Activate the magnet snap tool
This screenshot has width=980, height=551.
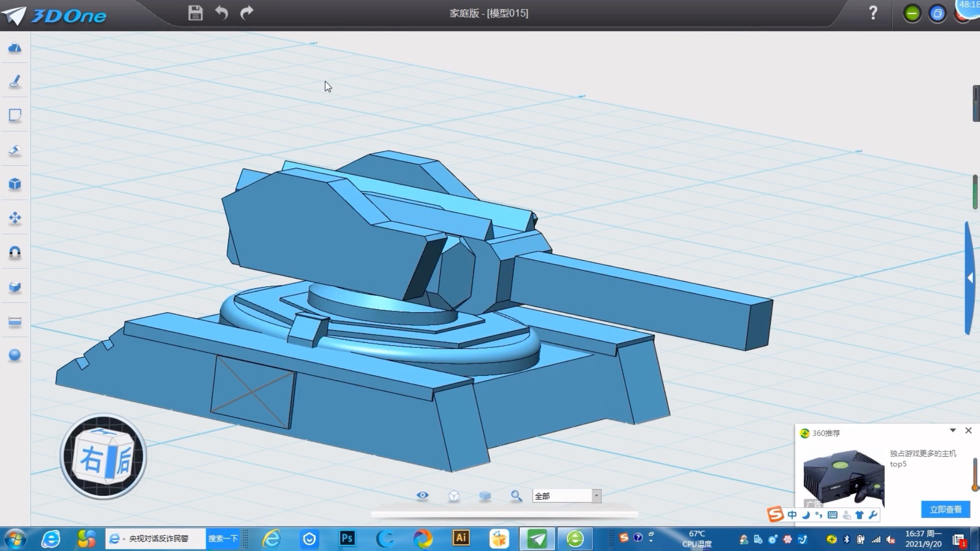[15, 253]
